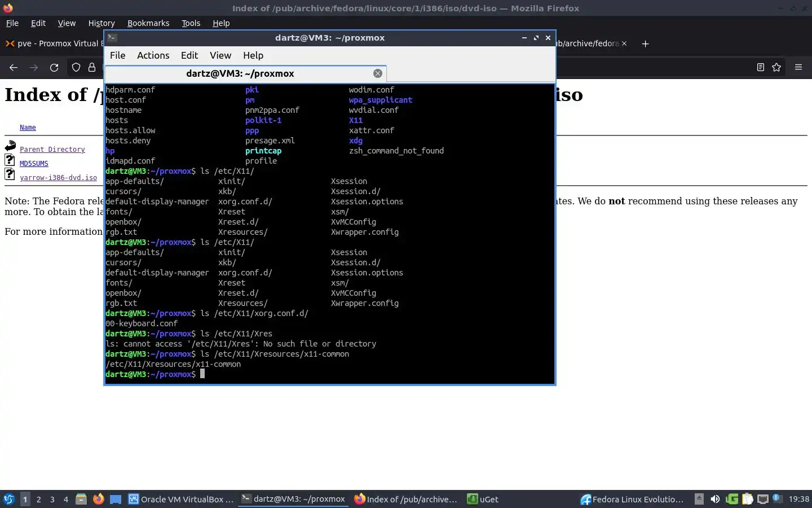Open the start menu launcher icon
Image resolution: width=812 pixels, height=508 pixels.
9,499
